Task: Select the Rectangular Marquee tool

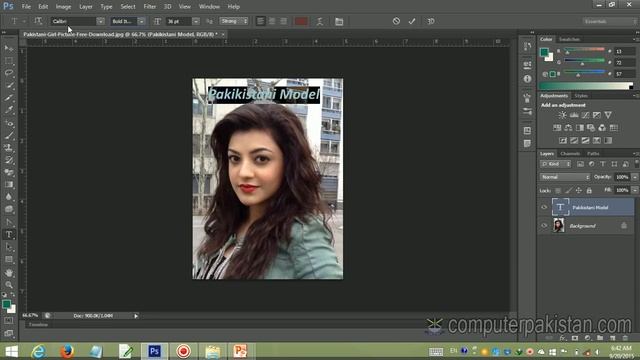Action: 9,61
